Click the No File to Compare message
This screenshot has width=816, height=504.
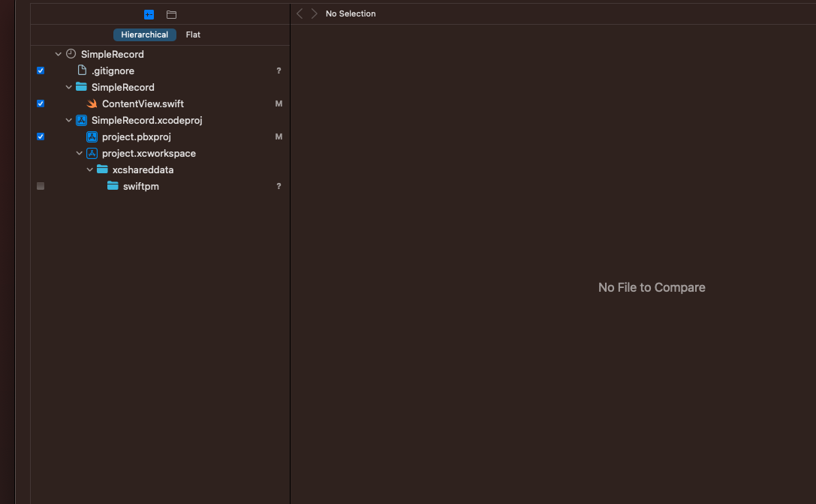[x=652, y=287]
